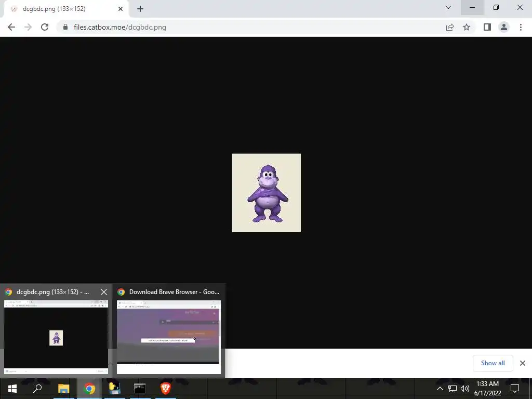Image resolution: width=532 pixels, height=399 pixels.
Task: Share this page using share icon
Action: 450,27
